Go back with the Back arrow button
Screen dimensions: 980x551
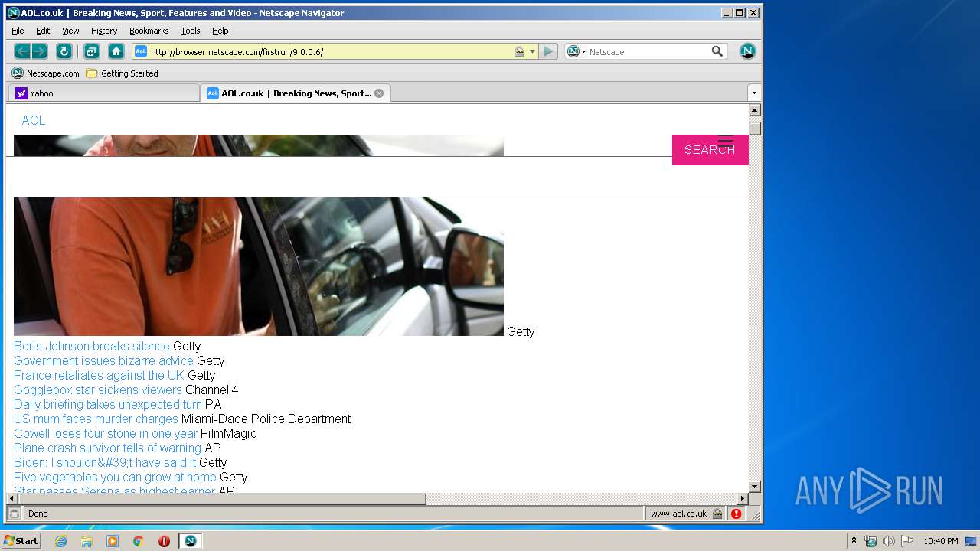[22, 51]
